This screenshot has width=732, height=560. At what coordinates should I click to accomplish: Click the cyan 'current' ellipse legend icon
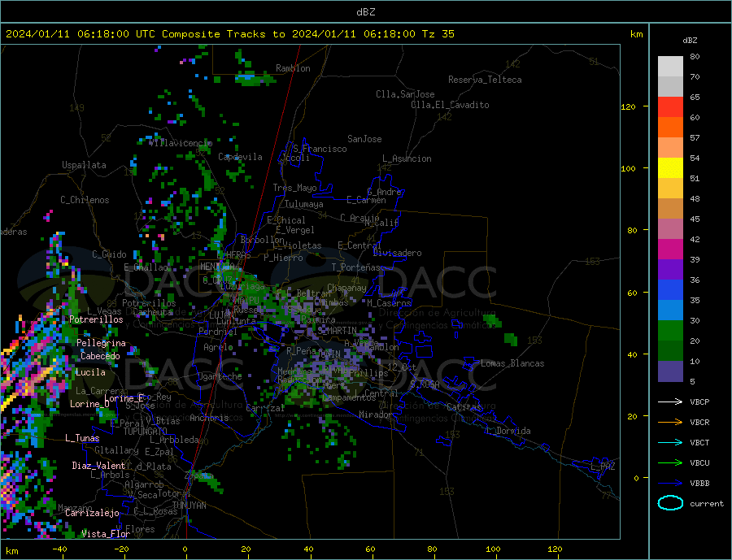click(670, 503)
